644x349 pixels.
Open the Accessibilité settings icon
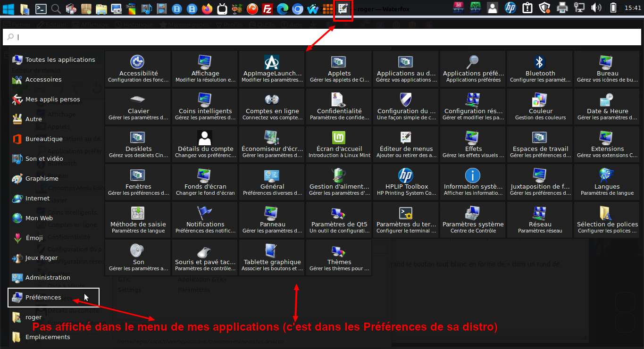coord(138,68)
